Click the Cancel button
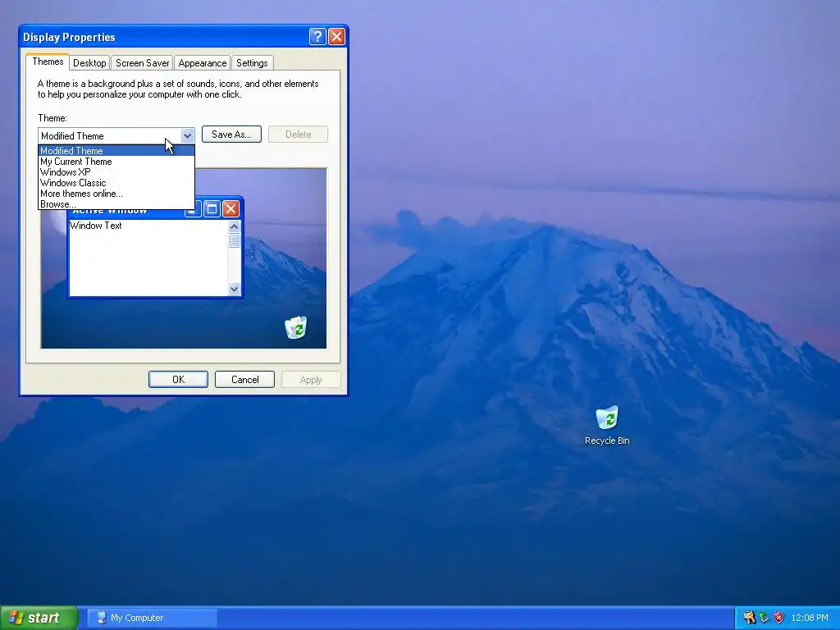840x630 pixels. coord(244,379)
